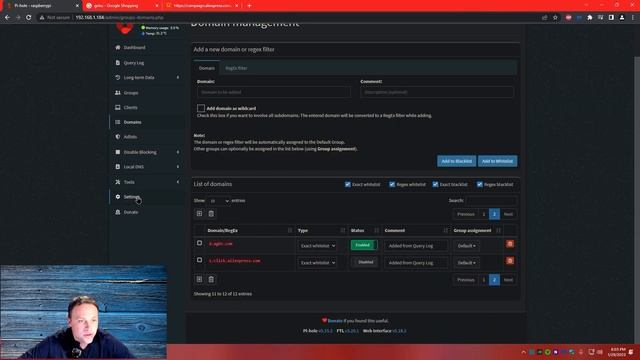Switch to the Google Shopping browser tab
Image resolution: width=640 pixels, height=360 pixels.
[121, 6]
